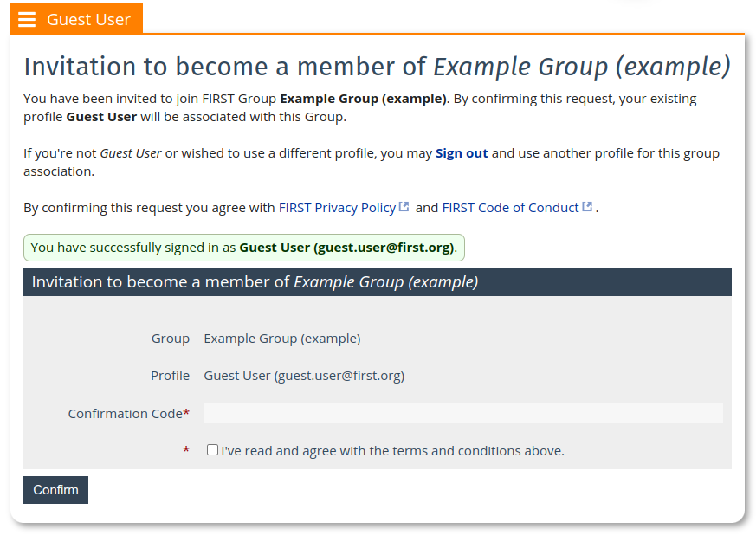Click external link icon after Code of Conduct

[587, 207]
